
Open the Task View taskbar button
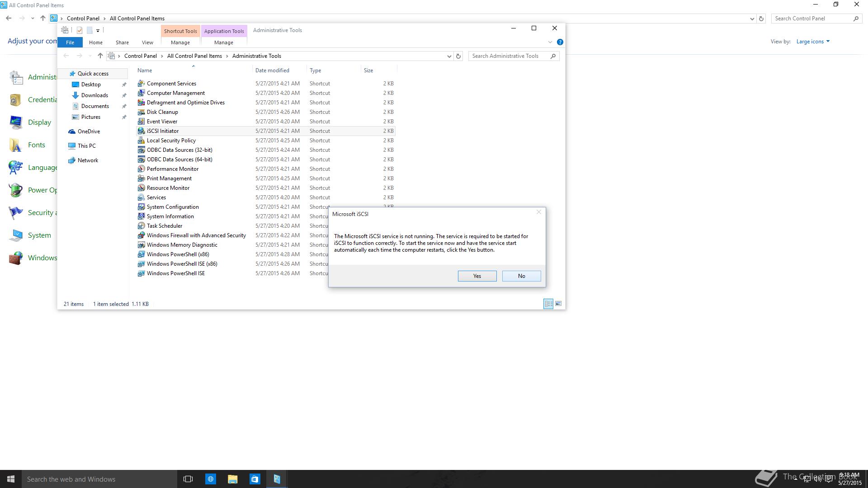(x=188, y=479)
